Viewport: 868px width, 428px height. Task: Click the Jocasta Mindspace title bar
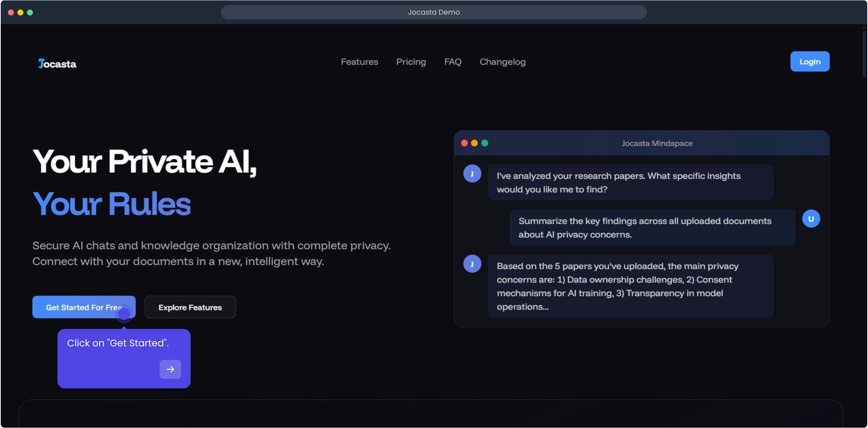click(656, 143)
